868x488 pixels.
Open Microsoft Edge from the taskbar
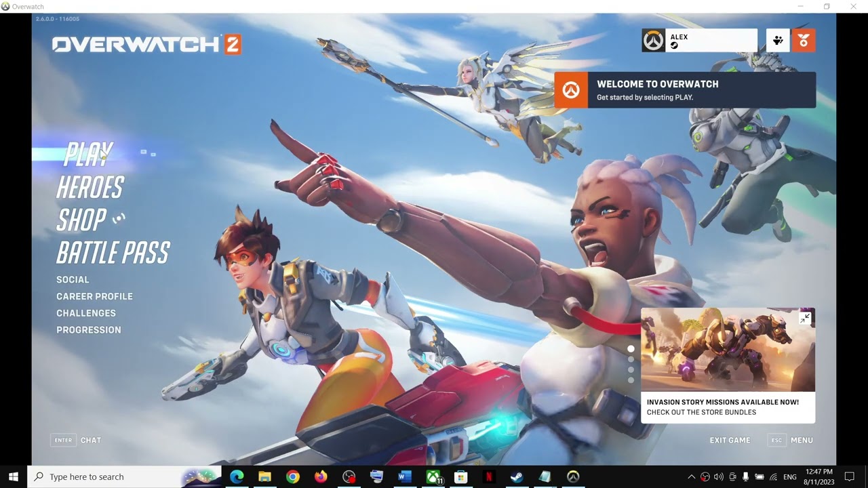click(237, 477)
